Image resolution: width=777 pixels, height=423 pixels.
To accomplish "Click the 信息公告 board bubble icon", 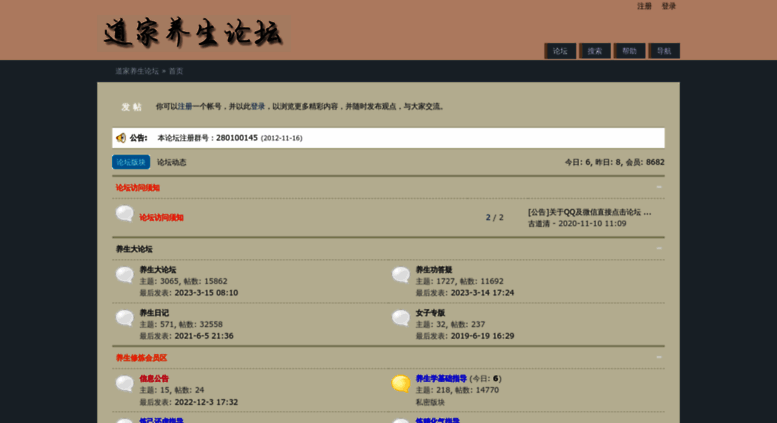I will pyautogui.click(x=124, y=384).
